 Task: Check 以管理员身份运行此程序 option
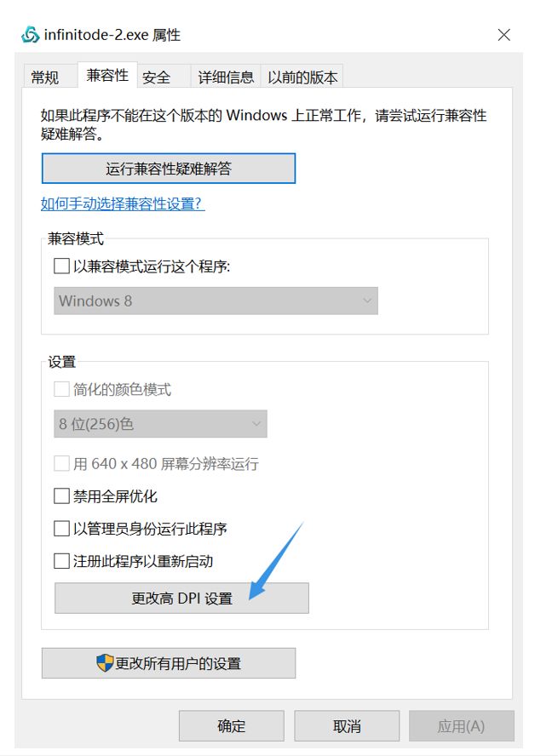click(61, 529)
